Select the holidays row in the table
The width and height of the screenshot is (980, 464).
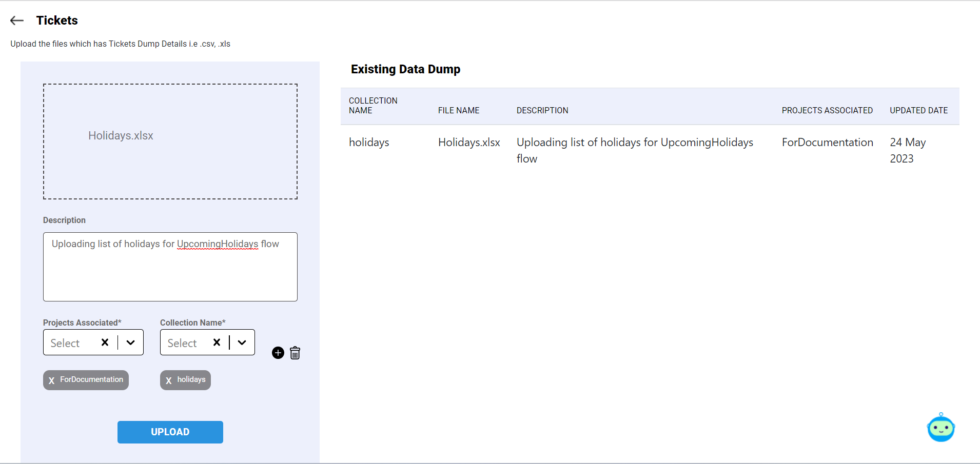(369, 143)
